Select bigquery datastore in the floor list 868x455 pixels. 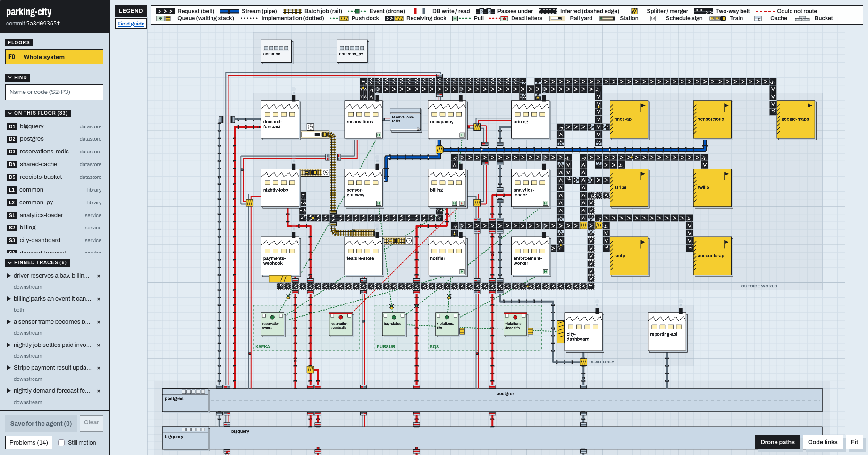(x=54, y=126)
